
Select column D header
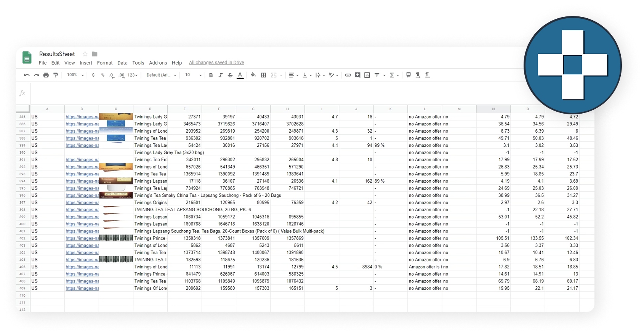pyautogui.click(x=150, y=109)
